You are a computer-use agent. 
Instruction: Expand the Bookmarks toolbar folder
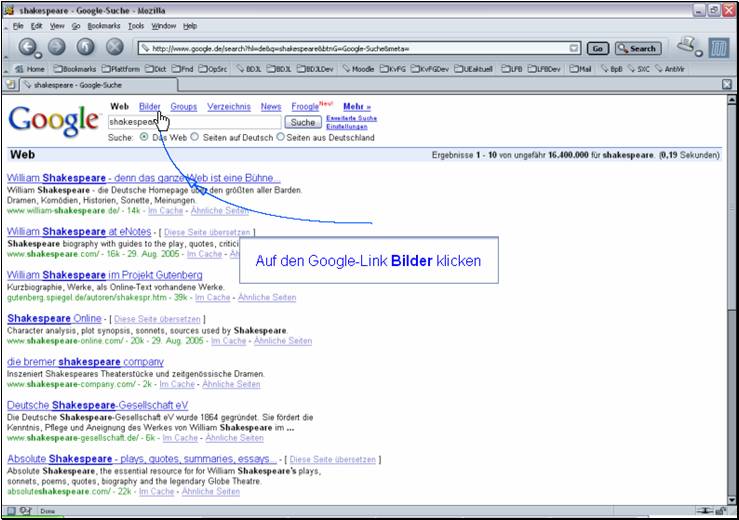pyautogui.click(x=80, y=69)
